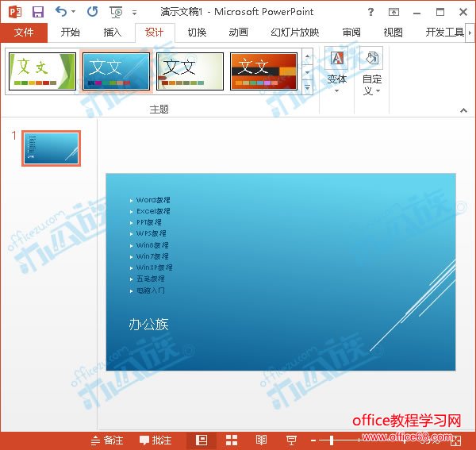
Task: Open the 开发工具 tab
Action: pos(445,33)
